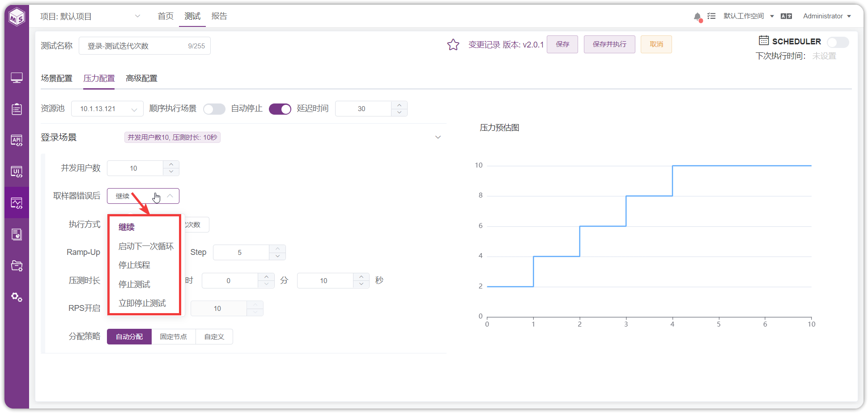Screen dimensions: 868x413
Task: Toggle the 顺序执行场景 switch
Action: (x=214, y=109)
